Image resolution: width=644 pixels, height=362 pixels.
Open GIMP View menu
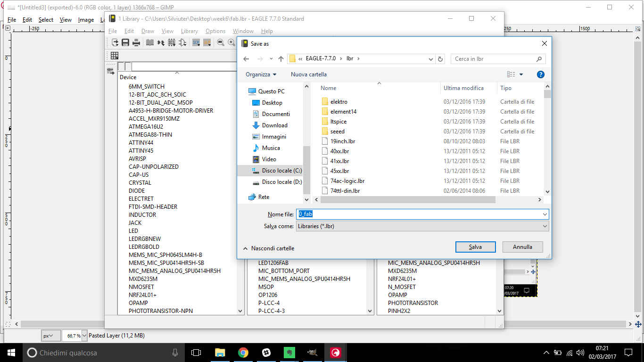click(66, 20)
